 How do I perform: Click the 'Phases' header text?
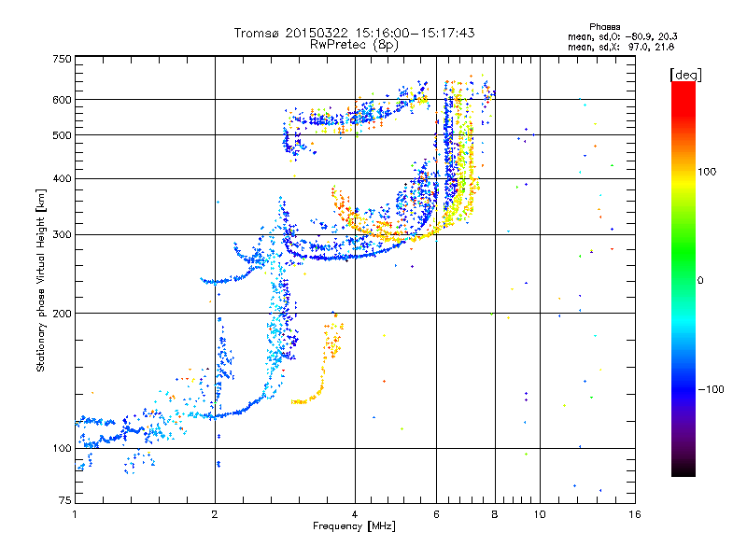coord(604,27)
